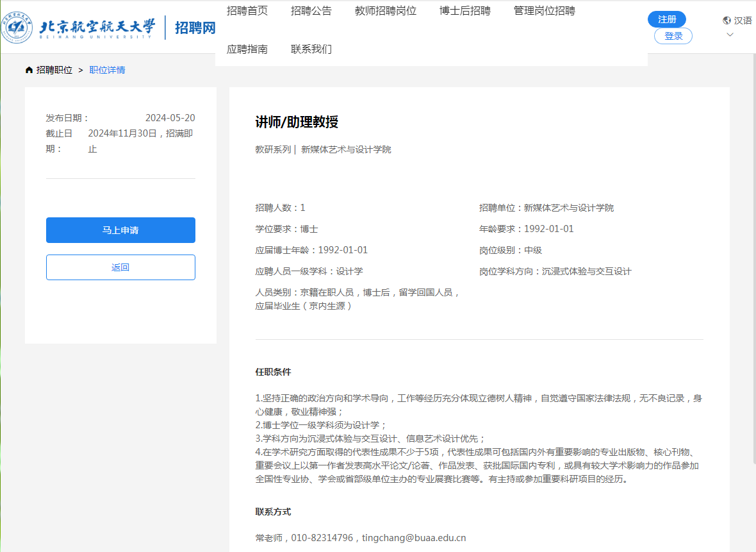Click 职位详情 breadcrumb link
This screenshot has height=552, width=756.
(x=107, y=70)
